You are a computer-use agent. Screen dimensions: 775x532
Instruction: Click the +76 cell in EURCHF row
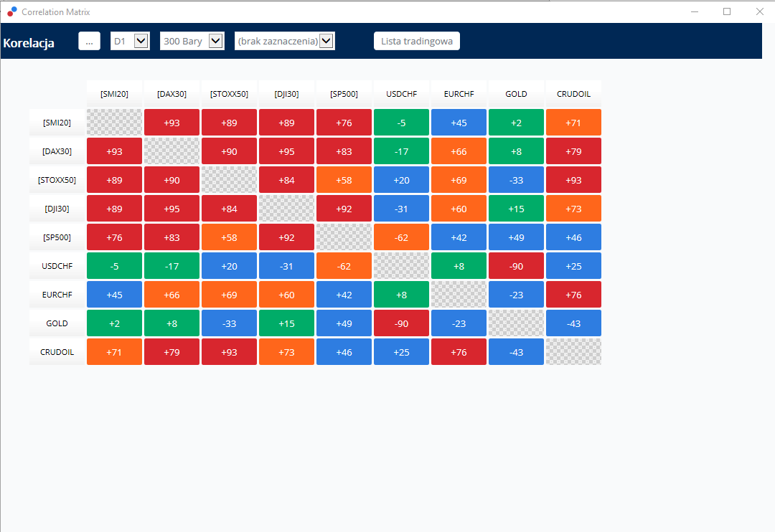[573, 295]
